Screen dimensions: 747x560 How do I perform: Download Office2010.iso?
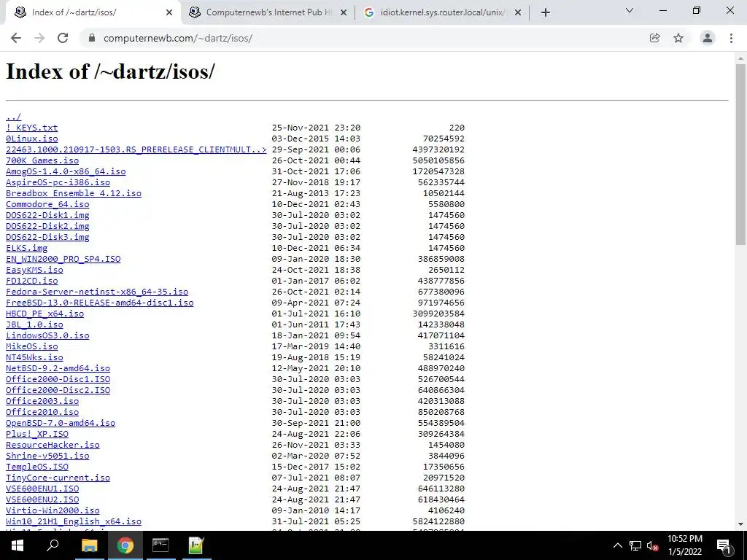click(42, 413)
